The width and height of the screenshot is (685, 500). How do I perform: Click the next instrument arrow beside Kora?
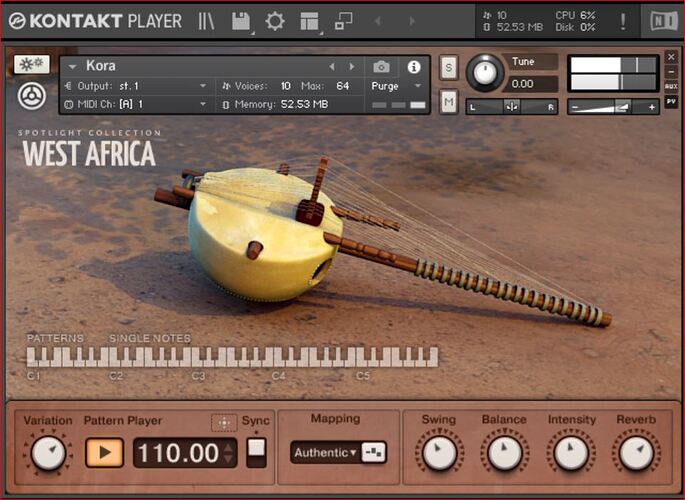351,67
